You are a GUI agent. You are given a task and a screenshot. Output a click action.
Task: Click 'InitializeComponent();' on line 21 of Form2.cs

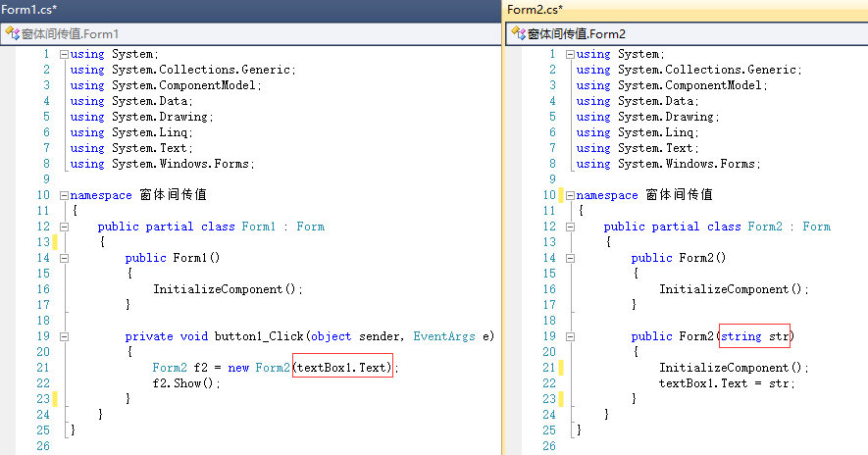(734, 368)
